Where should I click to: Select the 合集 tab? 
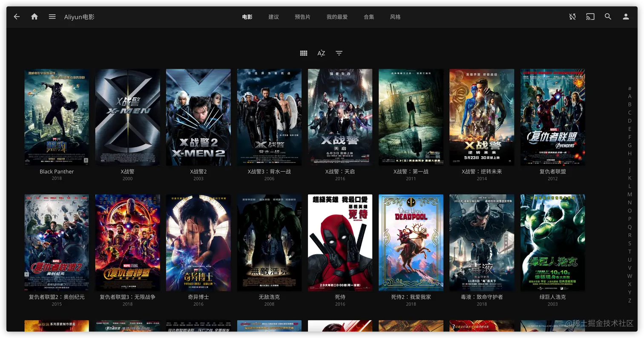[369, 17]
